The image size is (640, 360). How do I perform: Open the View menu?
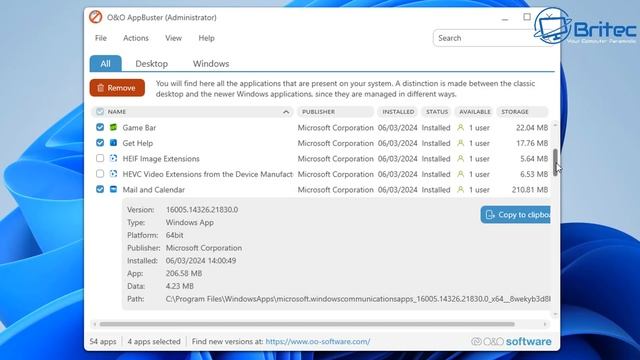click(173, 38)
